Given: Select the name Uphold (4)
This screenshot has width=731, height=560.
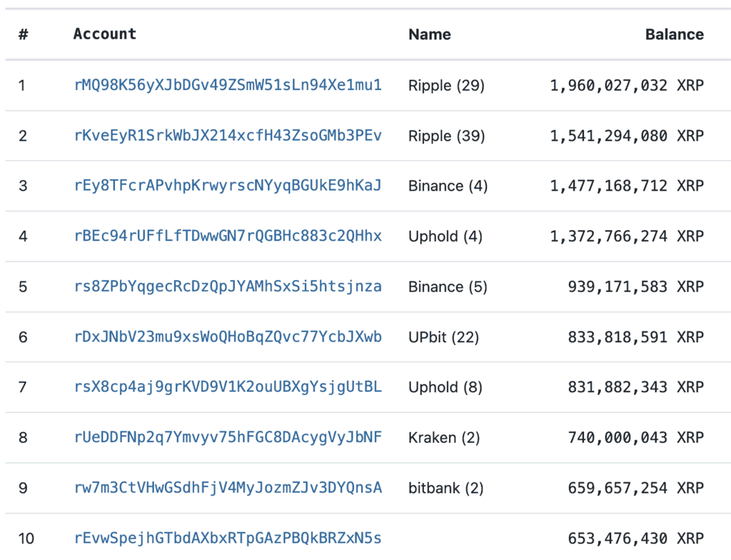Looking at the screenshot, I should tap(446, 236).
